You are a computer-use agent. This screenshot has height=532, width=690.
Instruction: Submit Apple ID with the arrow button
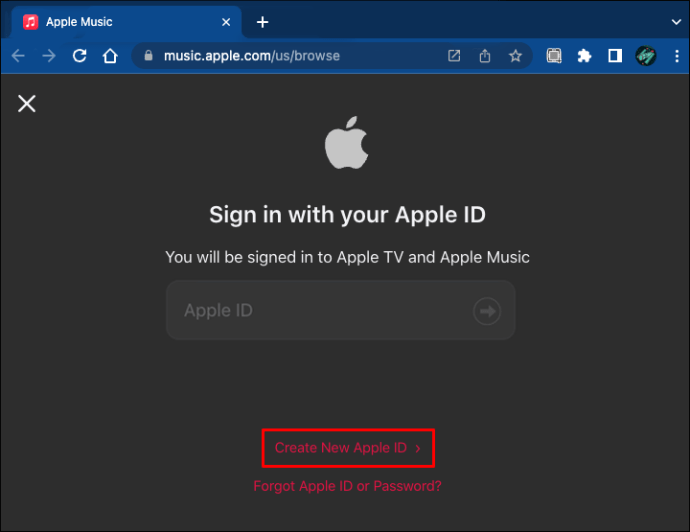[487, 312]
